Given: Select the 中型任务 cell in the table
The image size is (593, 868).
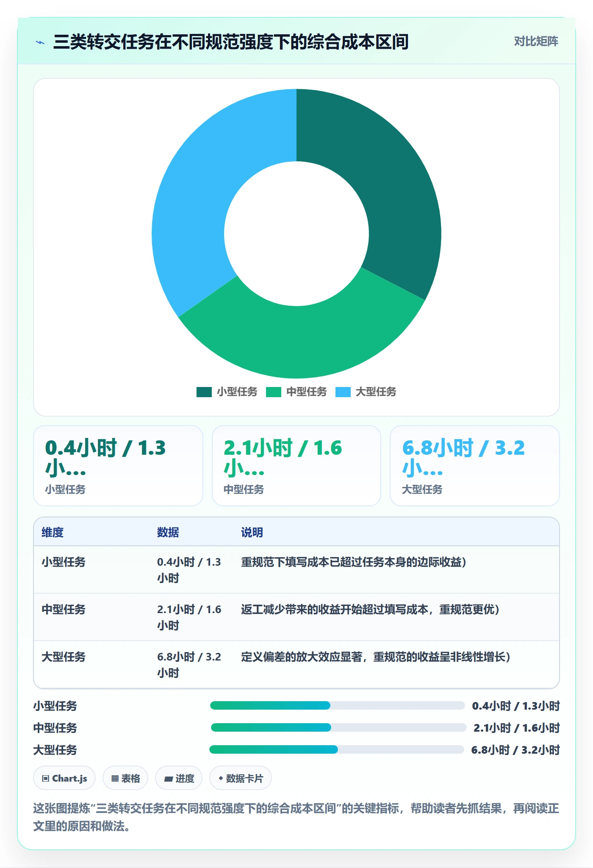Looking at the screenshot, I should click(64, 609).
